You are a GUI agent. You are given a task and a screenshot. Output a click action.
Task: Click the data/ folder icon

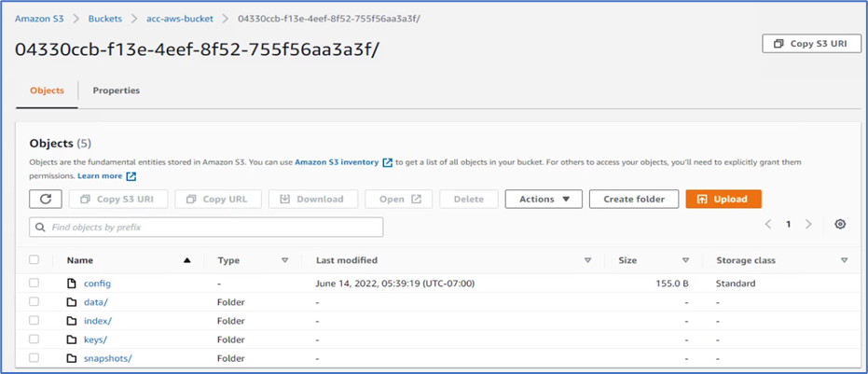point(71,302)
